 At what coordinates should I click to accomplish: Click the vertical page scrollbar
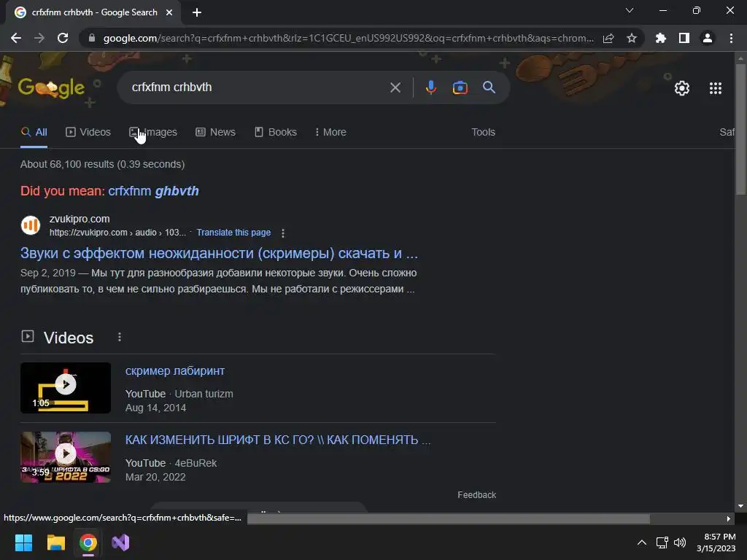click(x=740, y=128)
